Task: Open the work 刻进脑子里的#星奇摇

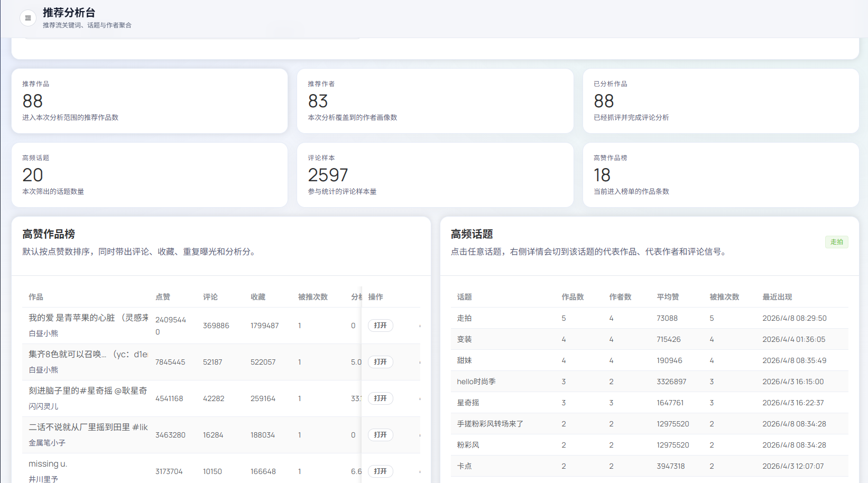Action: 380,398
